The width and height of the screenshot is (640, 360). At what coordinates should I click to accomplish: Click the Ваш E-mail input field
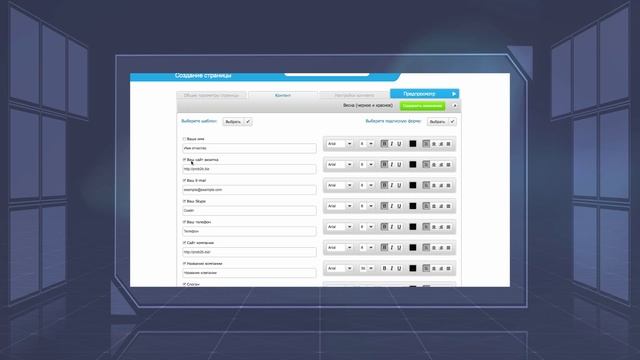click(x=249, y=190)
